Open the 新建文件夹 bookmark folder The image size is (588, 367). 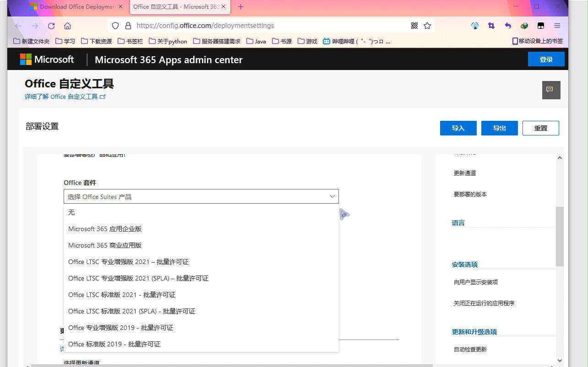(x=31, y=41)
